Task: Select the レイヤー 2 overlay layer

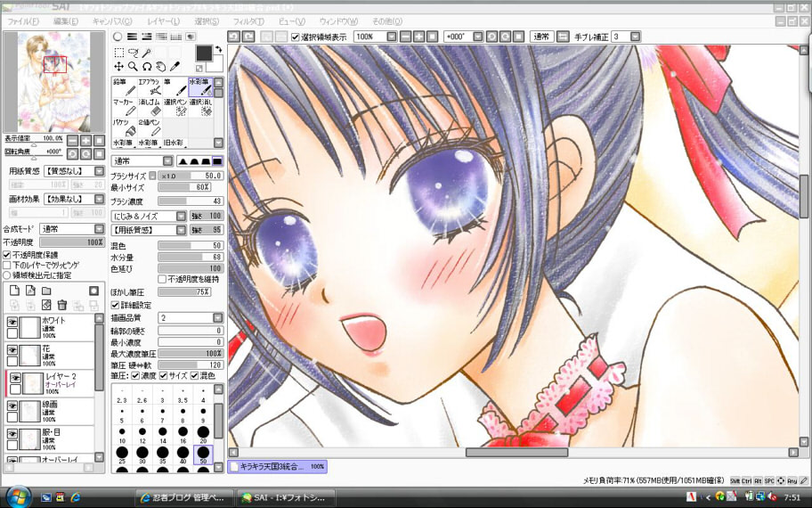Action: (x=50, y=382)
